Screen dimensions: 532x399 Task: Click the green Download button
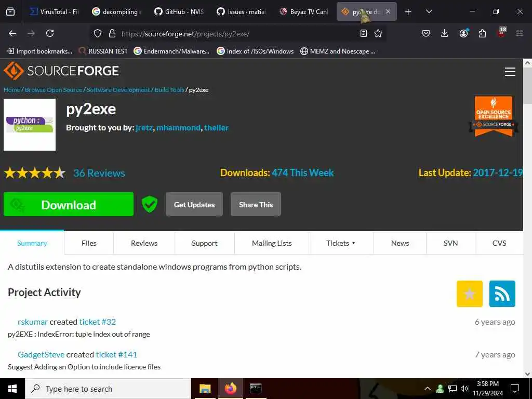pos(69,204)
